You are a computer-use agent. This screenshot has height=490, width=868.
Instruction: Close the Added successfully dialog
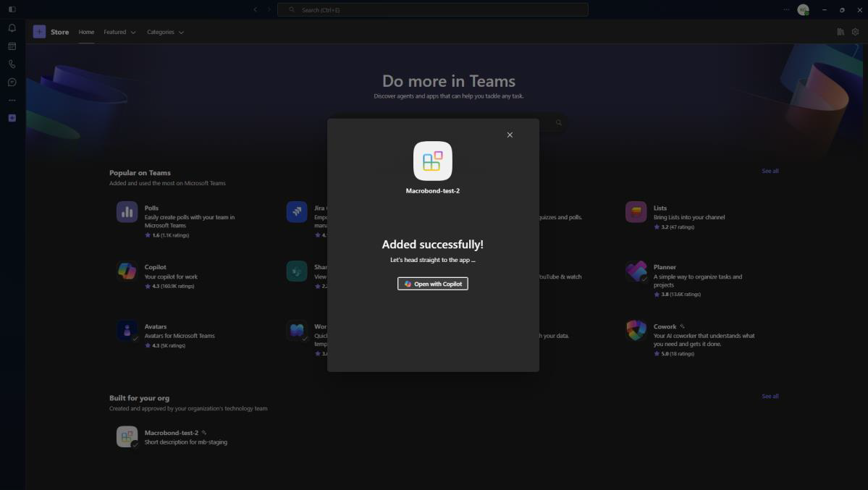pyautogui.click(x=509, y=135)
